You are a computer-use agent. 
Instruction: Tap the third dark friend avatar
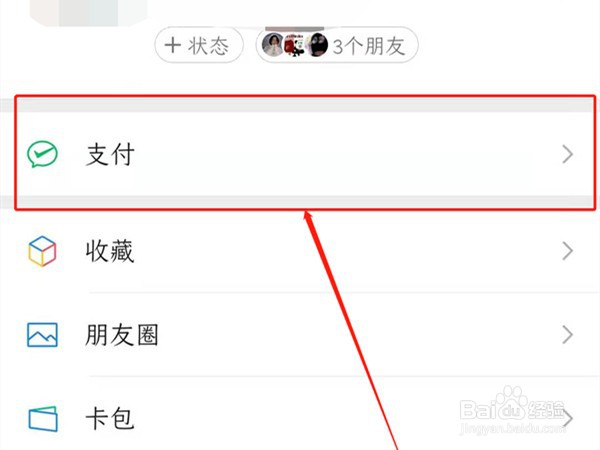(x=317, y=45)
